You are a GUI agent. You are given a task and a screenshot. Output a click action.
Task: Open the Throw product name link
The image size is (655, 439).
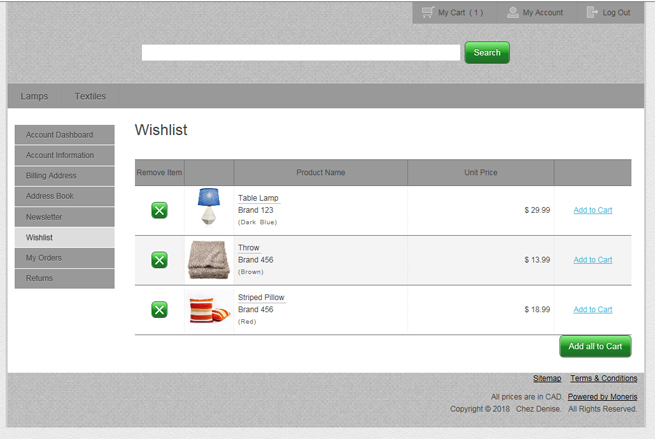[249, 248]
